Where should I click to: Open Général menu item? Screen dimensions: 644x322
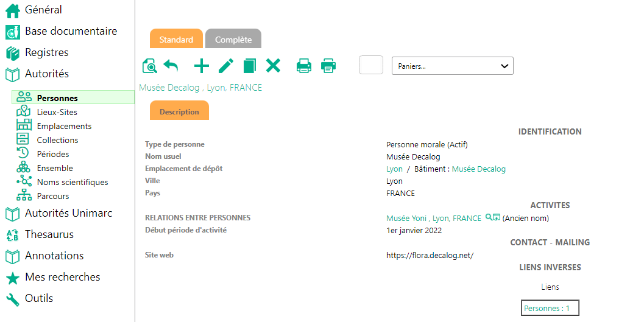pos(43,10)
